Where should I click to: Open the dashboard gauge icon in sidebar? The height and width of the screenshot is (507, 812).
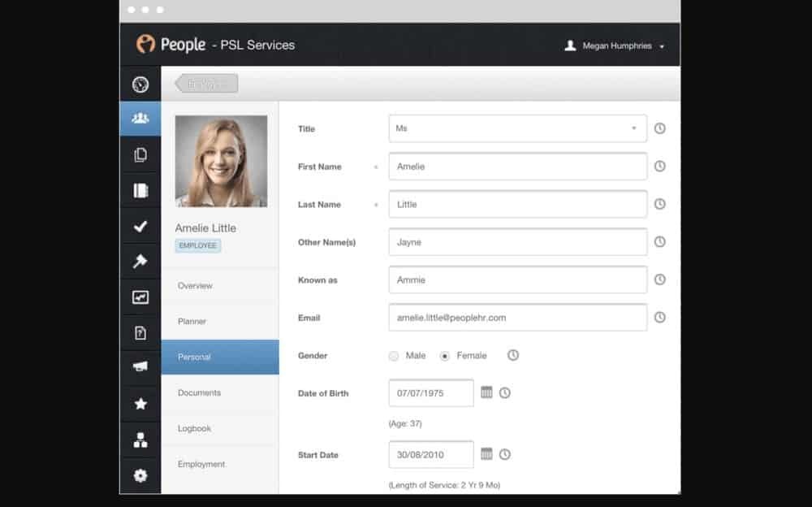coord(140,84)
